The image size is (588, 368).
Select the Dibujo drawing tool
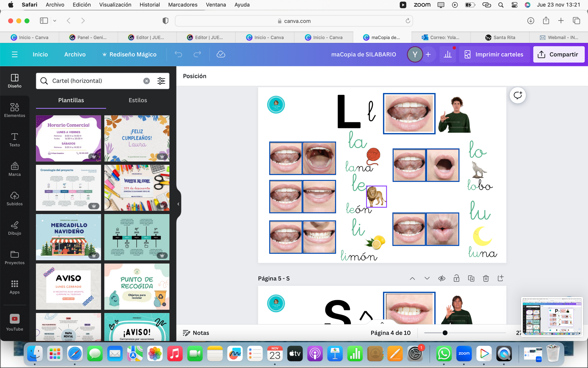(14, 228)
